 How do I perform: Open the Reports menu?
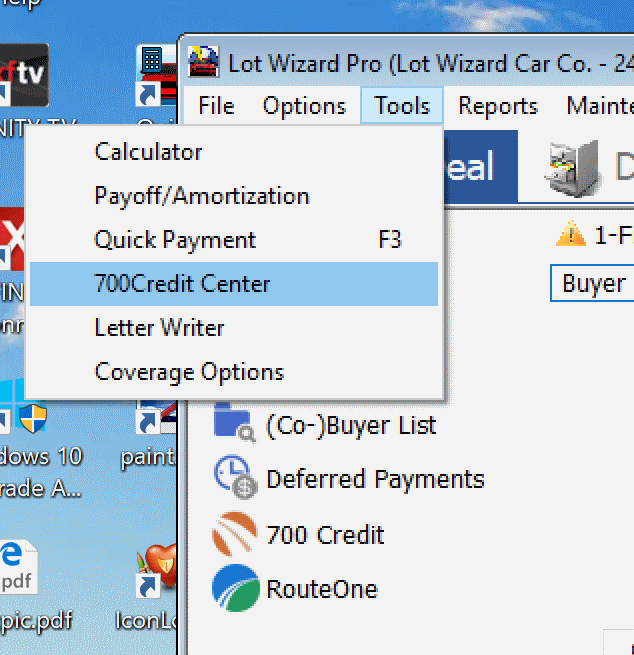(498, 106)
